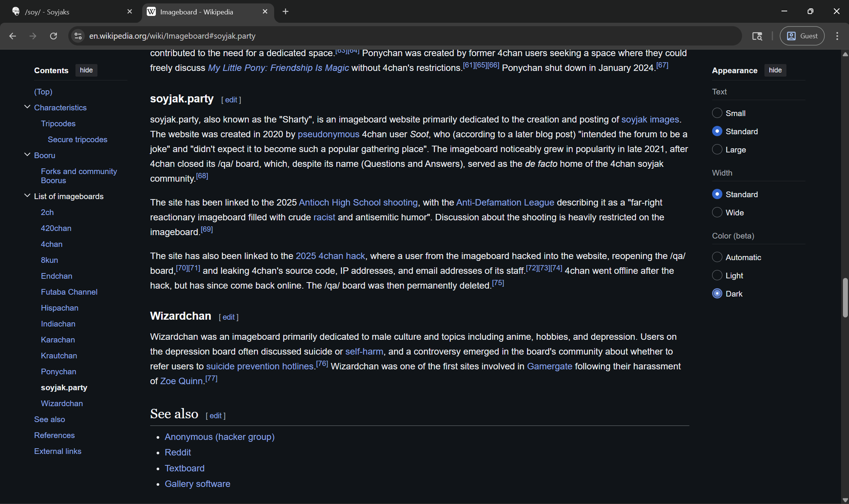Select Large text size

(717, 149)
